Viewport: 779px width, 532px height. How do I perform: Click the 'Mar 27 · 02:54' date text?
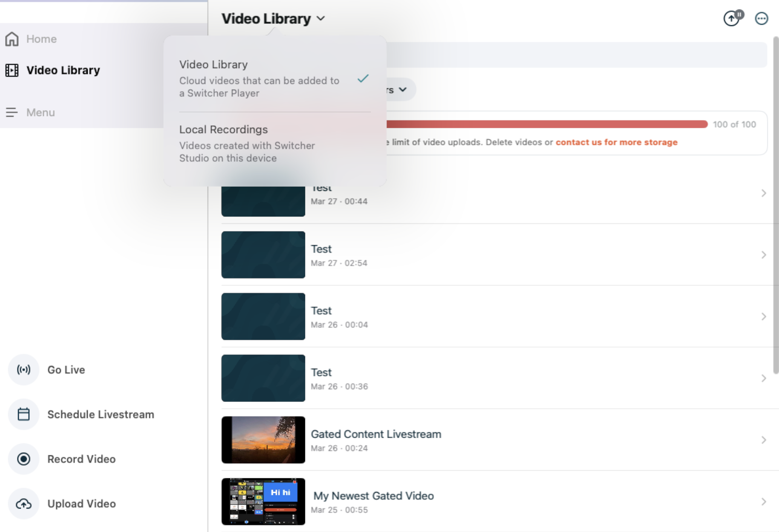339,263
